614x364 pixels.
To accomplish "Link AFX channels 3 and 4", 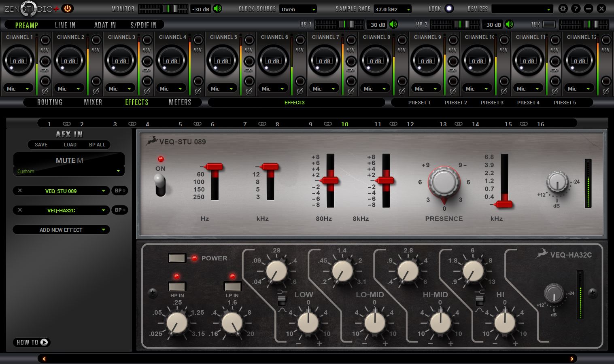I will pyautogui.click(x=132, y=124).
